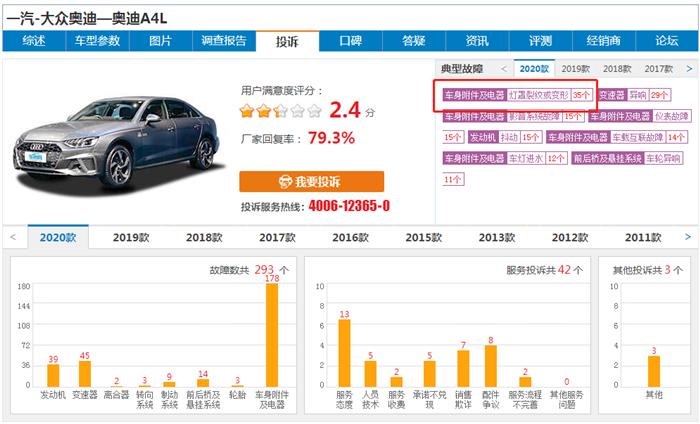700x424 pixels.
Task: Click the 服务投诉共 42 count text
Action: point(544,270)
